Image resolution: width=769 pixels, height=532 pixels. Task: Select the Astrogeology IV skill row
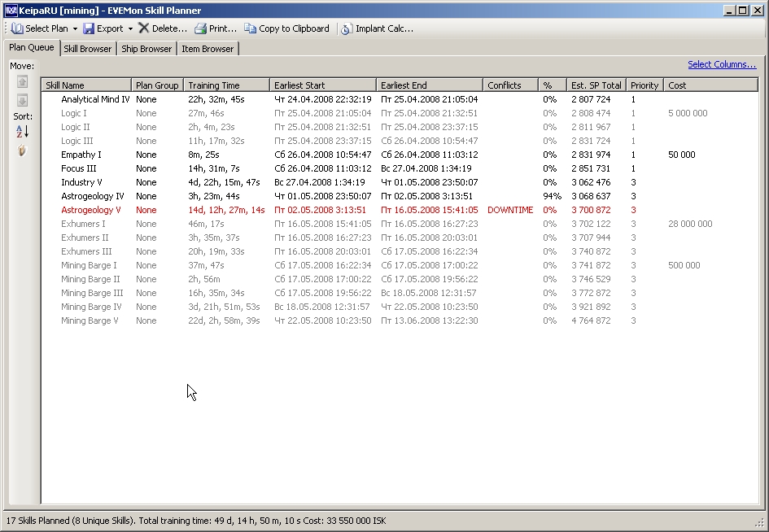click(400, 196)
